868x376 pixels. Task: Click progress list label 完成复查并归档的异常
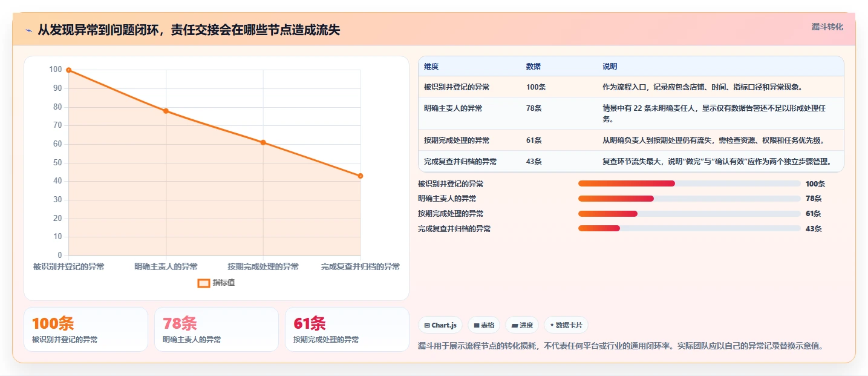coord(454,229)
